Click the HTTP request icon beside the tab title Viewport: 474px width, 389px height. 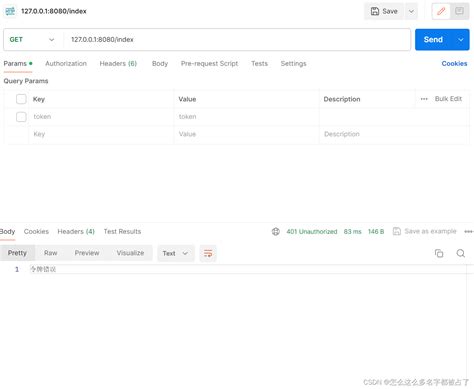point(10,11)
